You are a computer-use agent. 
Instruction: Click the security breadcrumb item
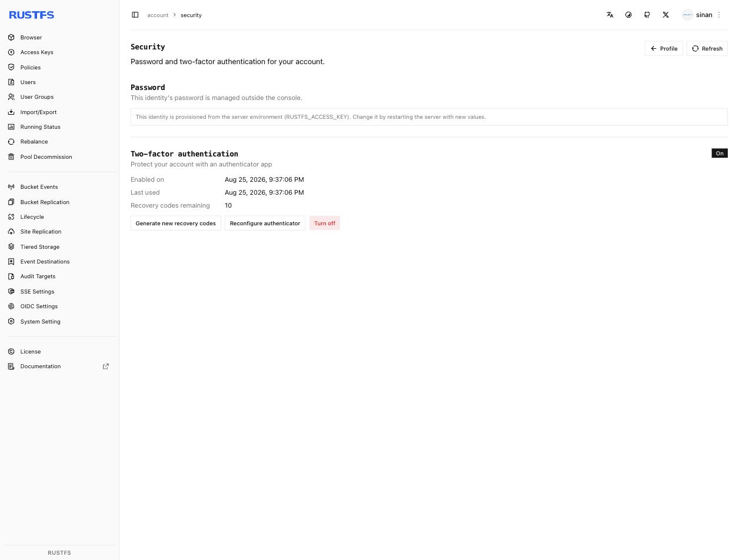(x=191, y=15)
